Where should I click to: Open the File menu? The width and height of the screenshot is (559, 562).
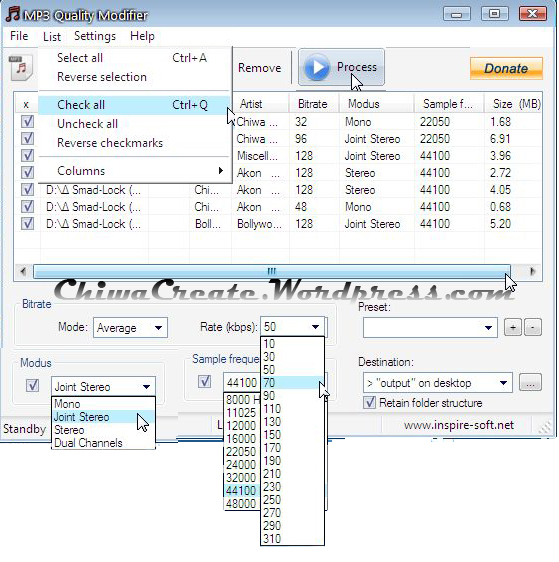tap(19, 36)
